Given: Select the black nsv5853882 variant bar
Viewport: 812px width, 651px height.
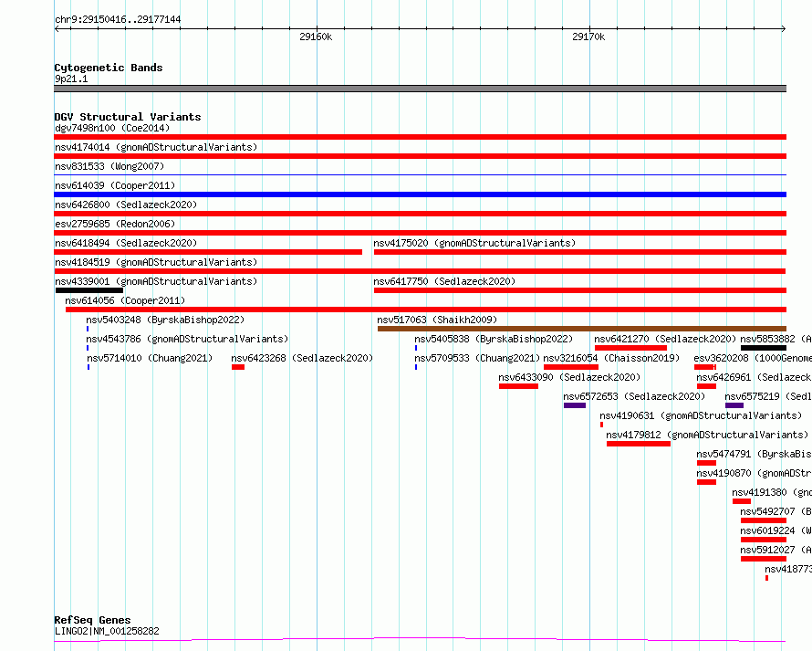Looking at the screenshot, I should (x=764, y=348).
